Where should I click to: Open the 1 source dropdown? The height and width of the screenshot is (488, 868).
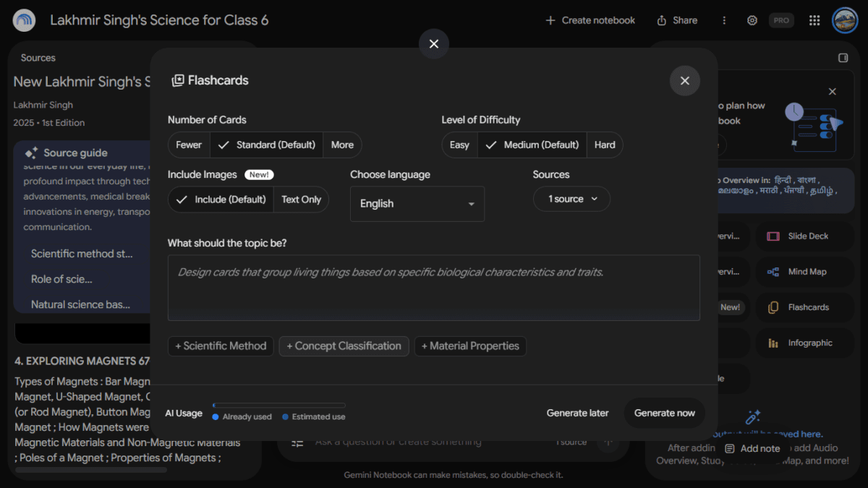coord(571,199)
